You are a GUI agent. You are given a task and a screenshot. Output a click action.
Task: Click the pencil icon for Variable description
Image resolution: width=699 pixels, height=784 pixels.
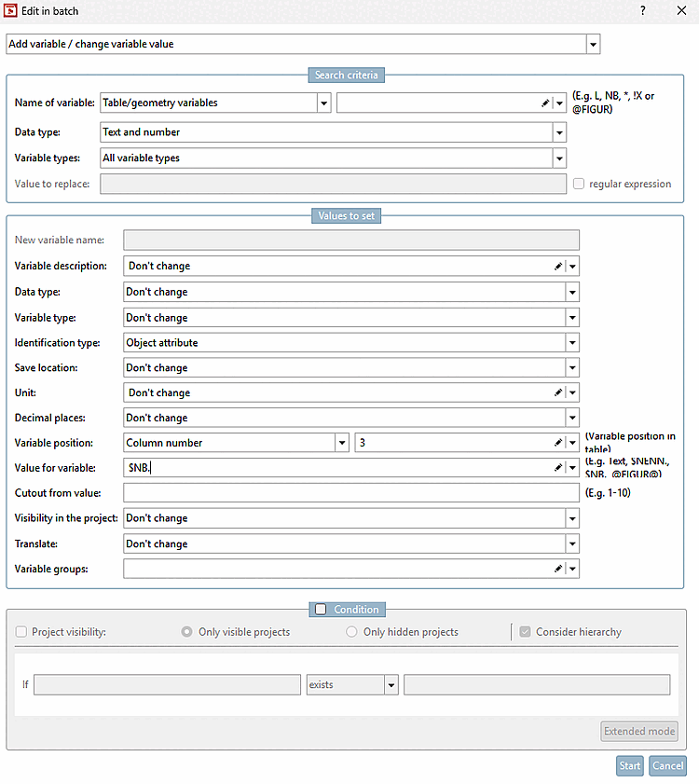coord(557,266)
